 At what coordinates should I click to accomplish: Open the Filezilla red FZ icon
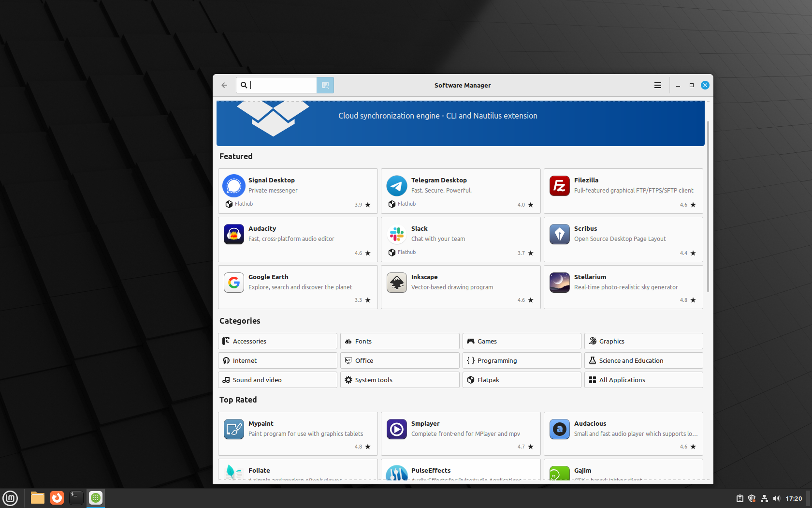560,186
